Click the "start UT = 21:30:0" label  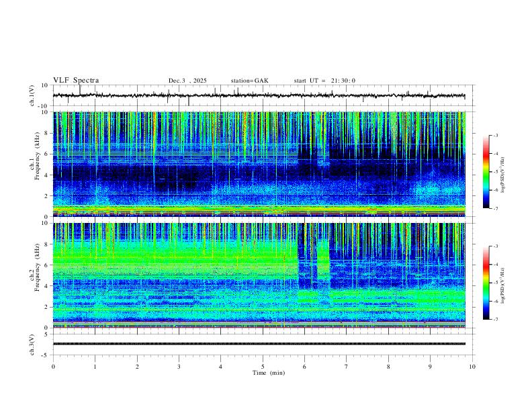[x=324, y=81]
